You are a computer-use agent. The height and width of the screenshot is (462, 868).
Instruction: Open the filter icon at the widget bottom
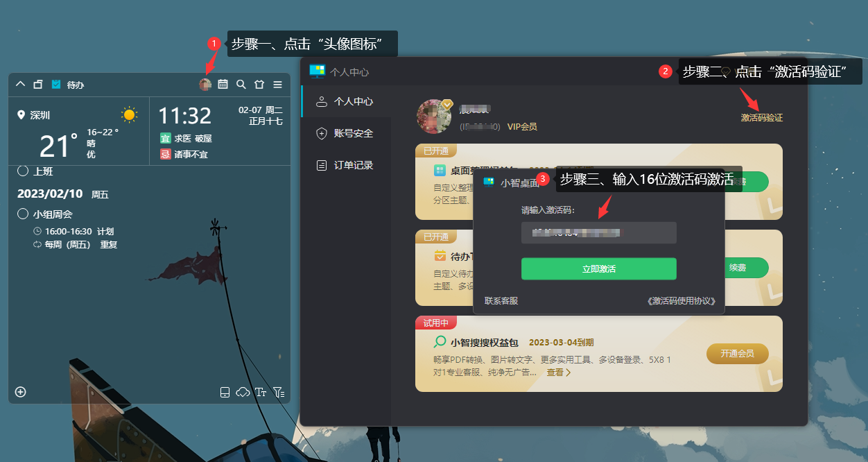tap(279, 392)
